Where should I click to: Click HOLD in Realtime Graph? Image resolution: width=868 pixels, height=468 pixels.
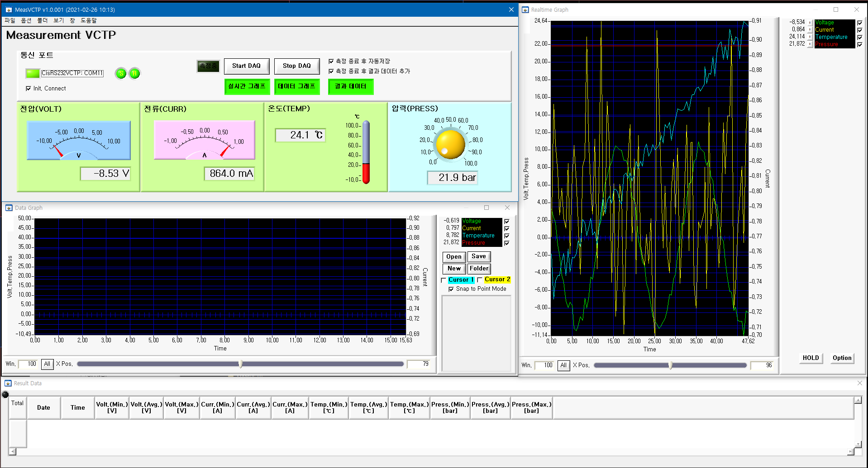[811, 358]
